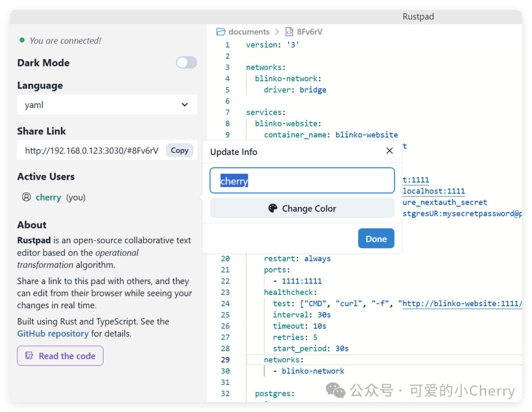Click the breadcrumb chevron separator
Viewport: 532px width, 412px height.
tap(277, 32)
